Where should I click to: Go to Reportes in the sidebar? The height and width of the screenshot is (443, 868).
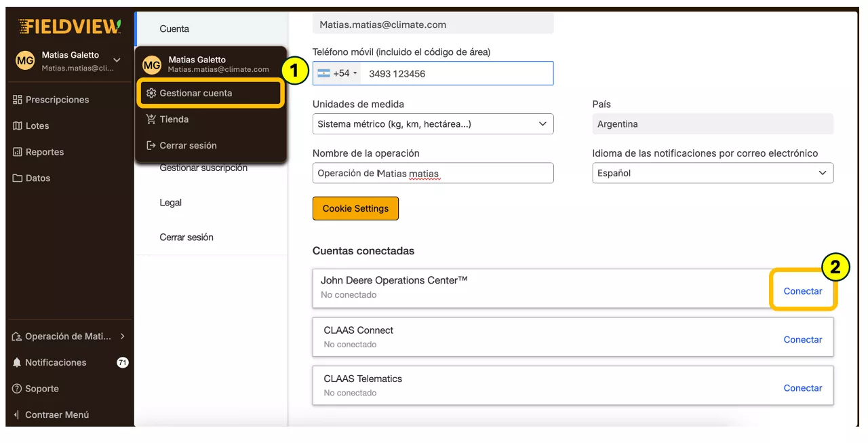tap(45, 152)
